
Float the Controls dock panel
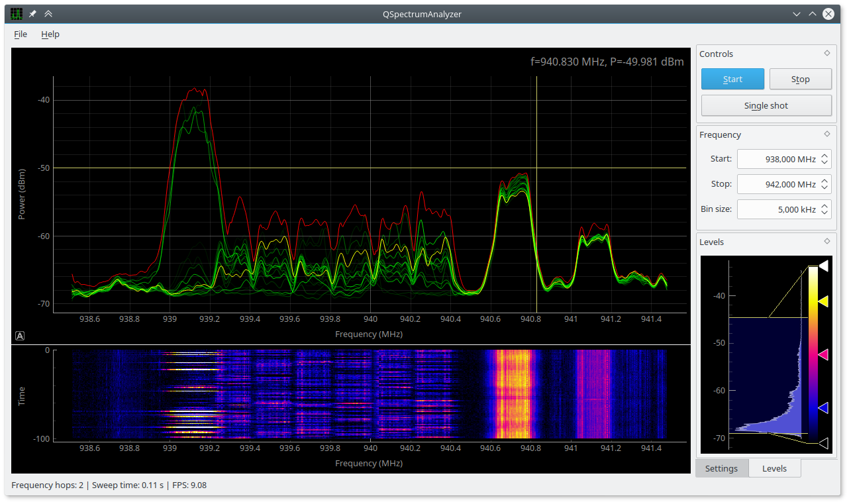coord(826,54)
